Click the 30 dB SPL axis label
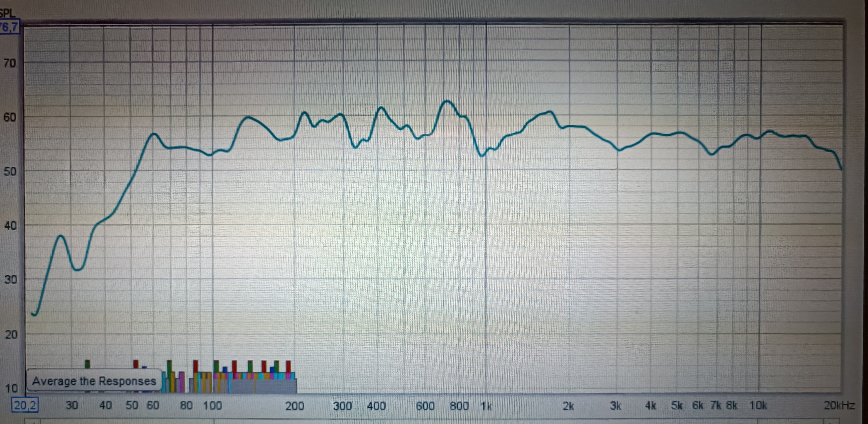Screen dimensions: 868x424 click(11, 279)
